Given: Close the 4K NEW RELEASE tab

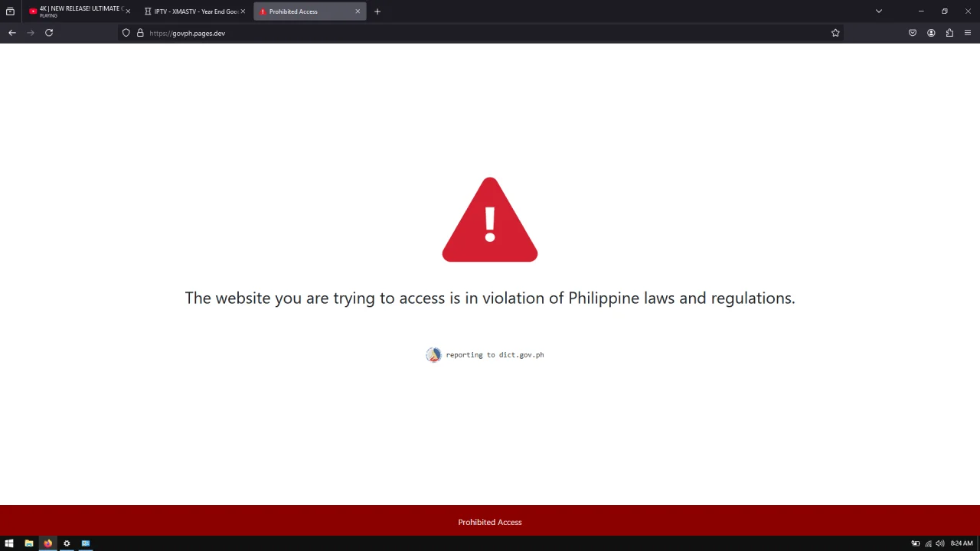Looking at the screenshot, I should tap(128, 11).
